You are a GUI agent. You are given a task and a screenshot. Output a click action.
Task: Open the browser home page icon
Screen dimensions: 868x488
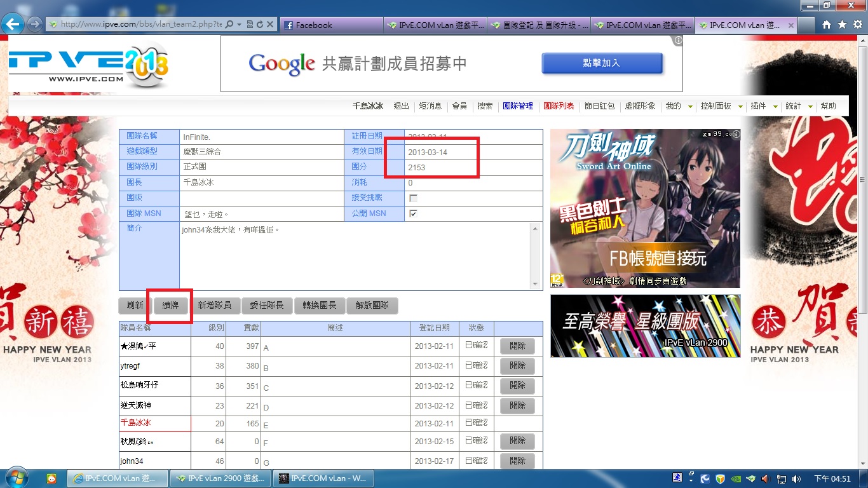point(827,25)
